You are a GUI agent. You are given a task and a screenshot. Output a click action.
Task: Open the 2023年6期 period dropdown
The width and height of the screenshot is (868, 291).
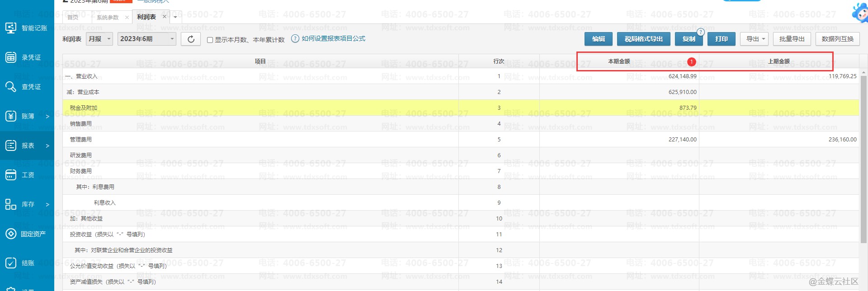[x=147, y=39]
